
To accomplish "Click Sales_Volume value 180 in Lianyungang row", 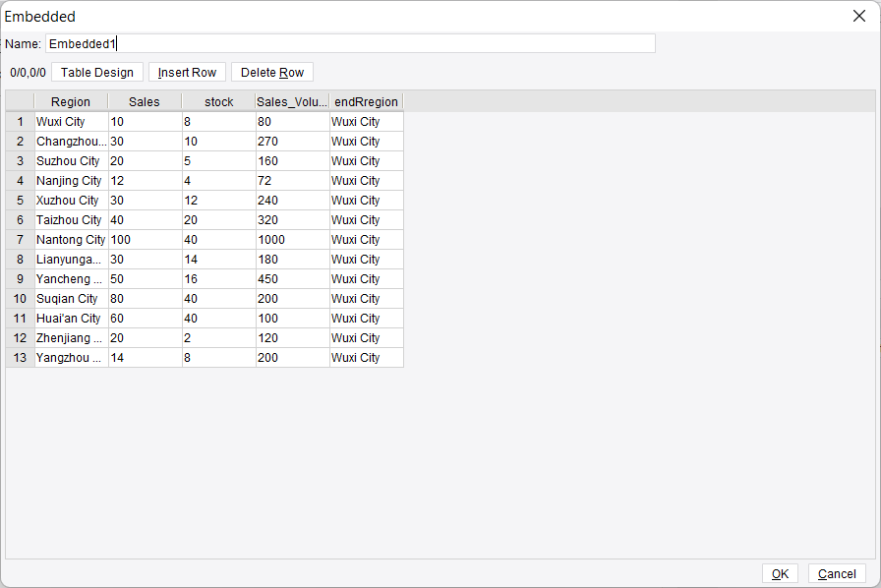I will click(x=292, y=260).
